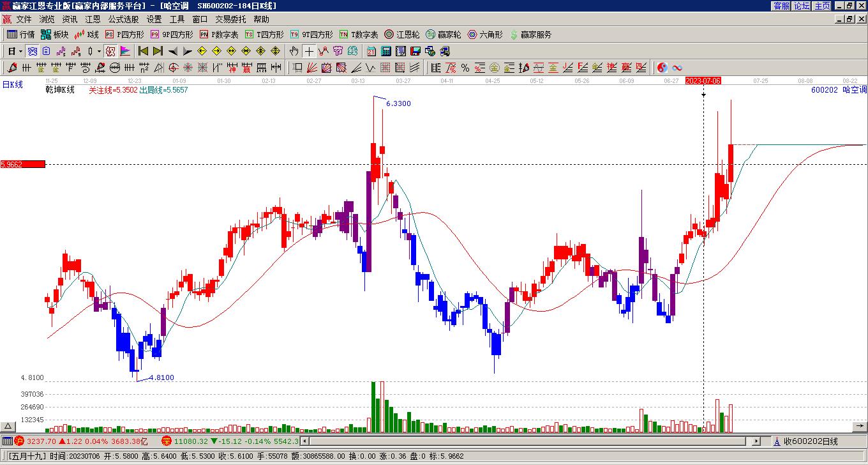Open the 文件 menu

point(24,20)
